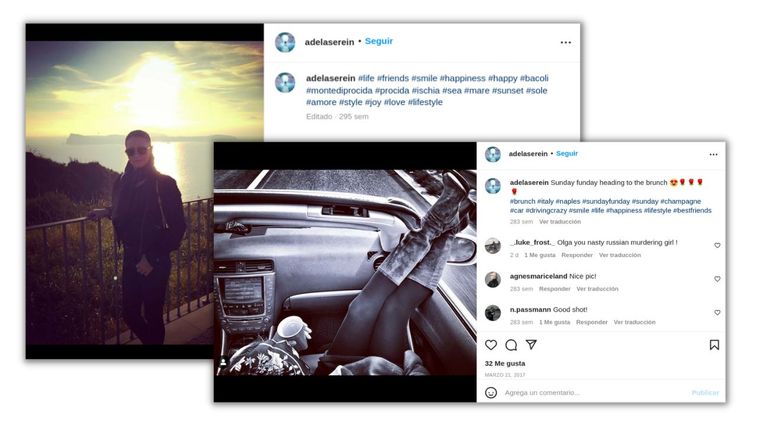Click agnesmariceland username in comments
Image resolution: width=768 pixels, height=431 pixels.
click(x=538, y=276)
